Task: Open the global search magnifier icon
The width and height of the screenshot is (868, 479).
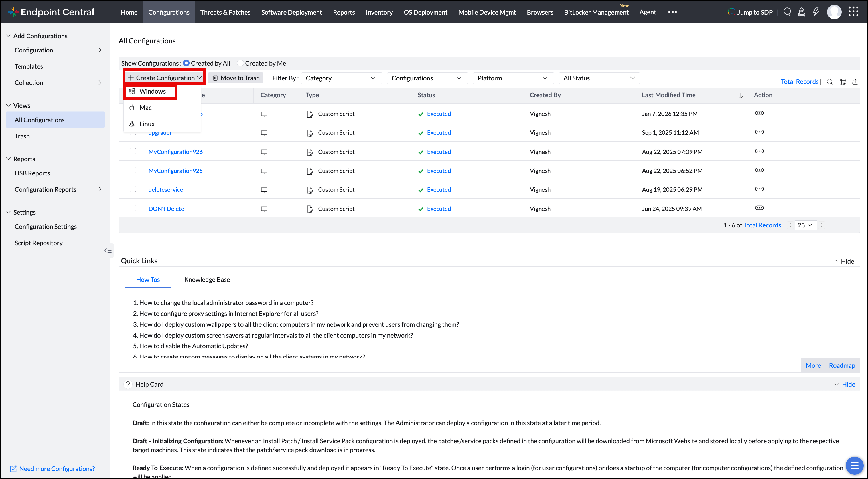Action: 787,12
